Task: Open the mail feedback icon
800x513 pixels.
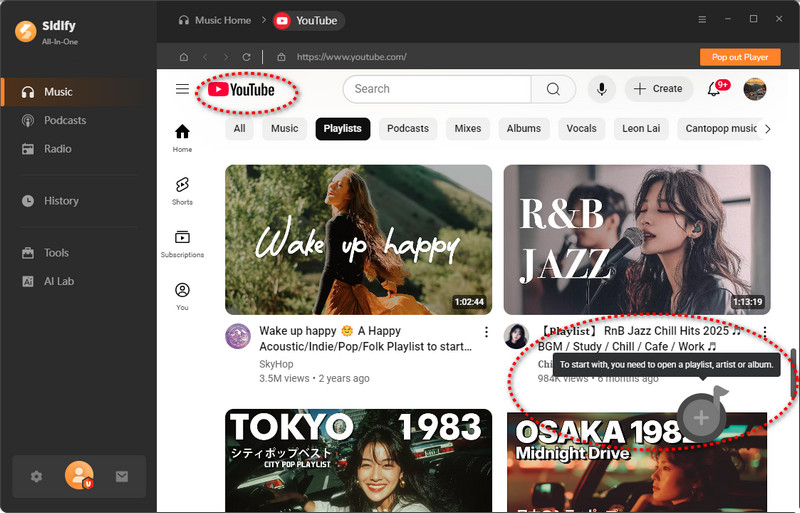Action: (x=122, y=477)
